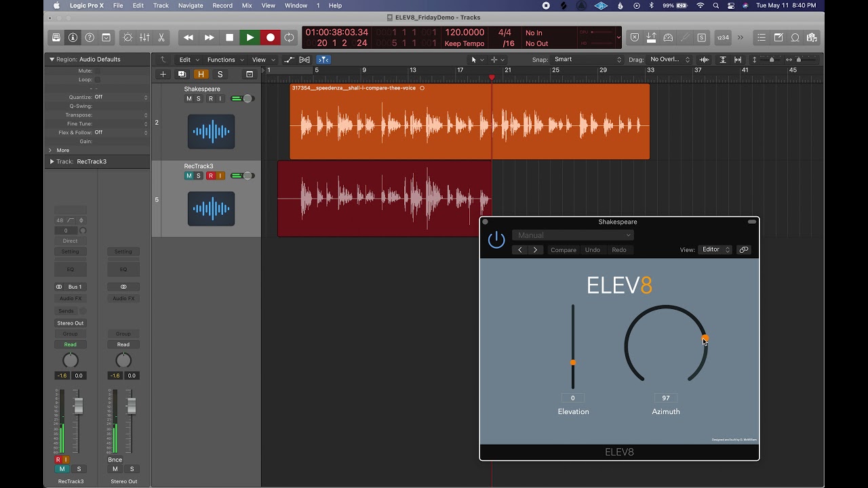
Task: Click the Fast Forward transport button
Action: [x=209, y=37]
